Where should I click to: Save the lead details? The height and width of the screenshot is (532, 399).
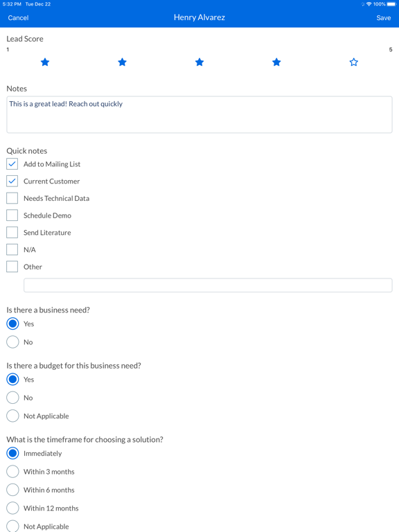(x=383, y=18)
